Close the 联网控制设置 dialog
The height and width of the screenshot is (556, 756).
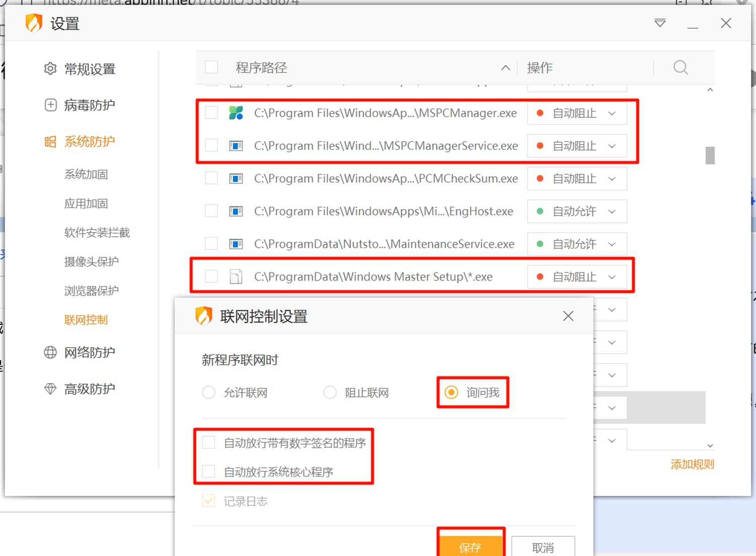tap(568, 316)
